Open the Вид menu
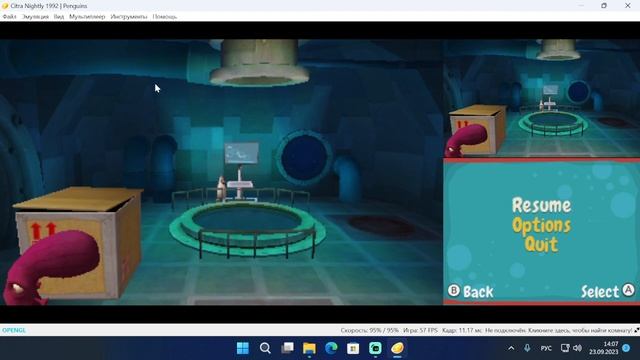 coord(59,17)
